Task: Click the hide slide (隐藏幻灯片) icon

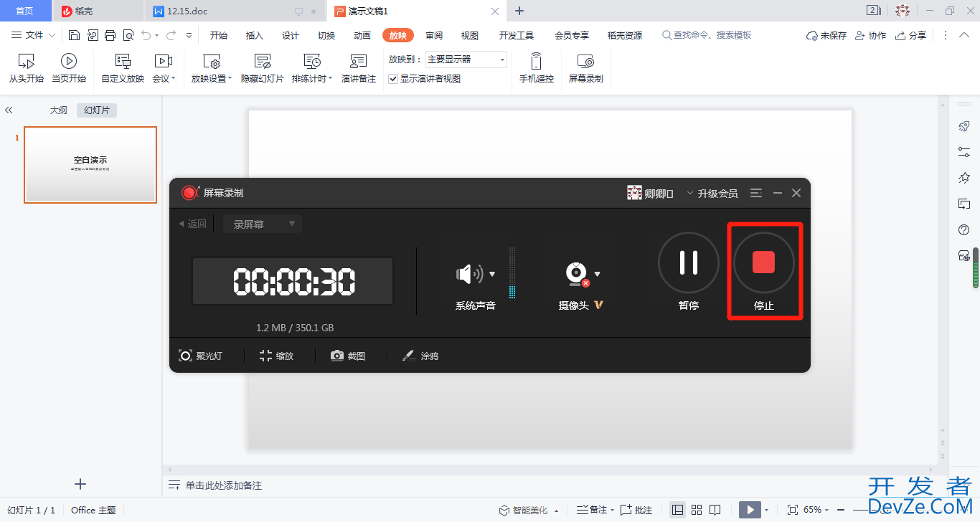Action: 263,61
